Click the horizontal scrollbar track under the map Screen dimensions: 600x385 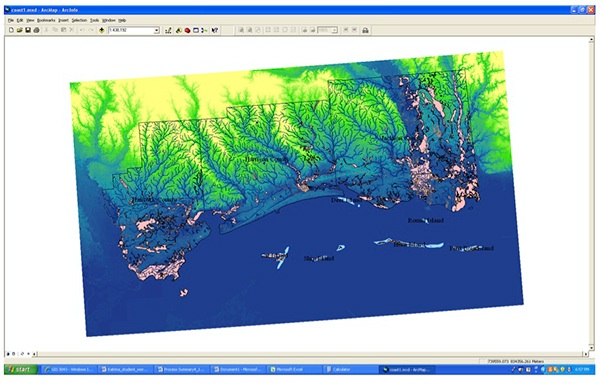pos(311,354)
